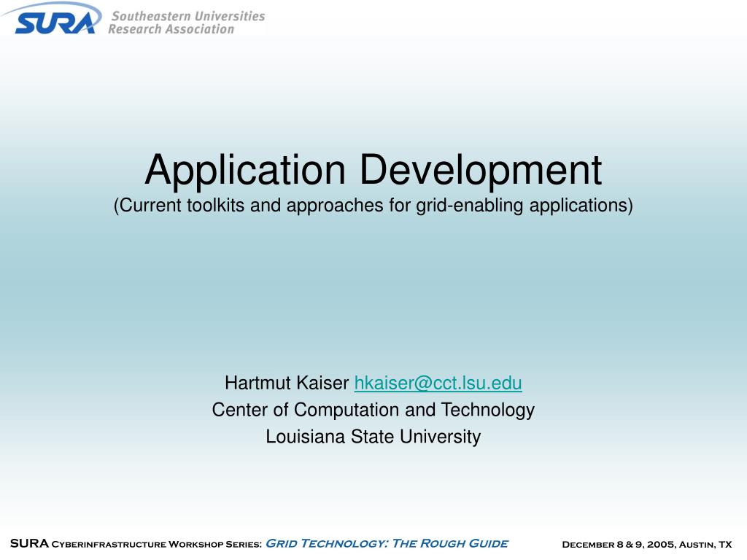Click 'Southeastern Universities Research Association' header text
747x560 pixels.
tap(186, 23)
